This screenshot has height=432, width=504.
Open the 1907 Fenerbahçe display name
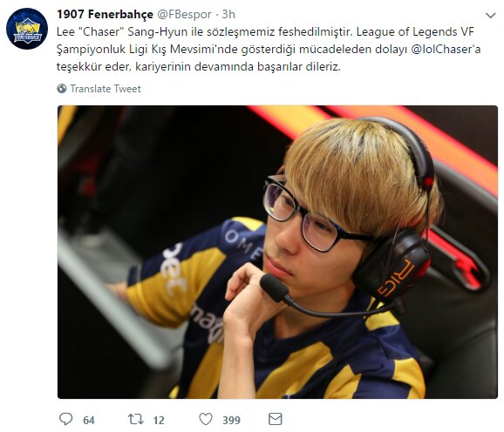[105, 15]
